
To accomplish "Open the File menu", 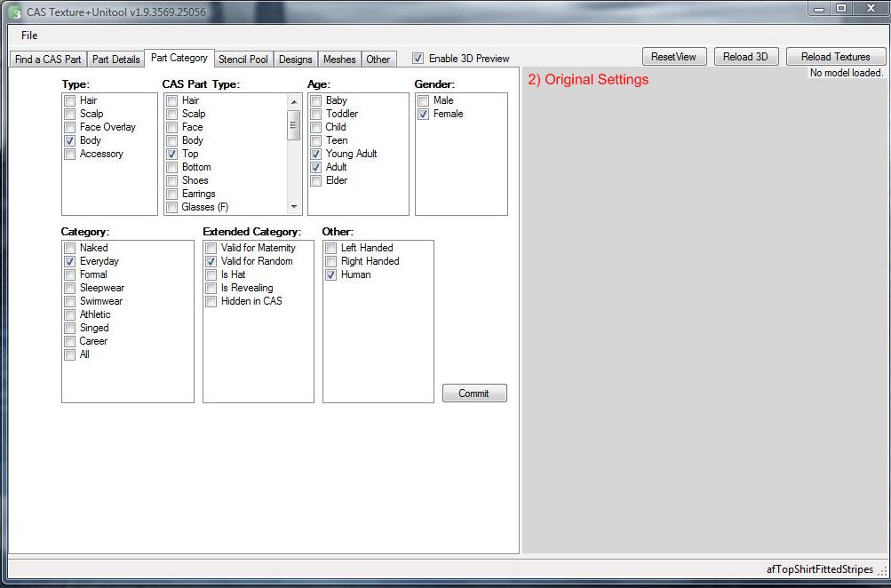I will (29, 36).
